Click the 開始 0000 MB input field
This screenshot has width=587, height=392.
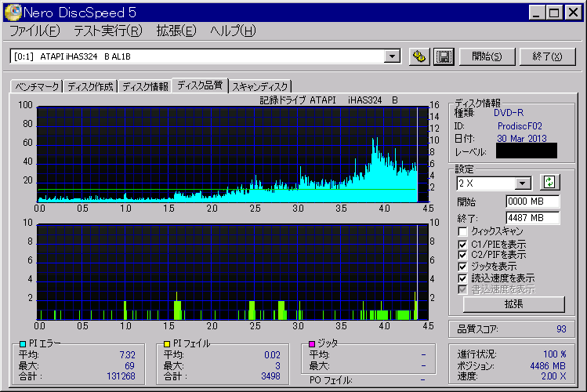click(533, 201)
